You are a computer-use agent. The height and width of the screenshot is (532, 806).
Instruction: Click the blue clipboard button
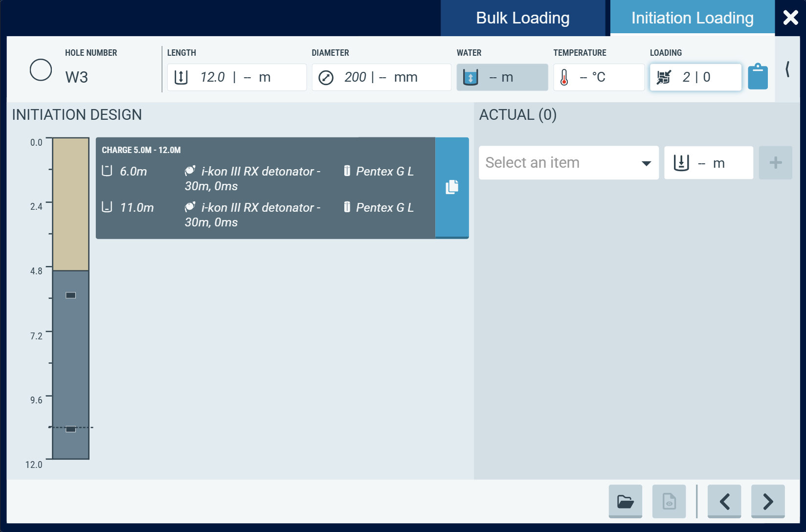pyautogui.click(x=758, y=76)
